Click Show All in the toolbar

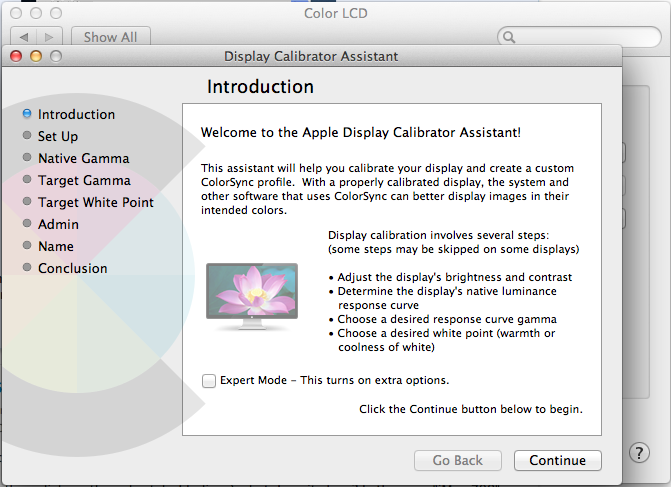point(110,37)
